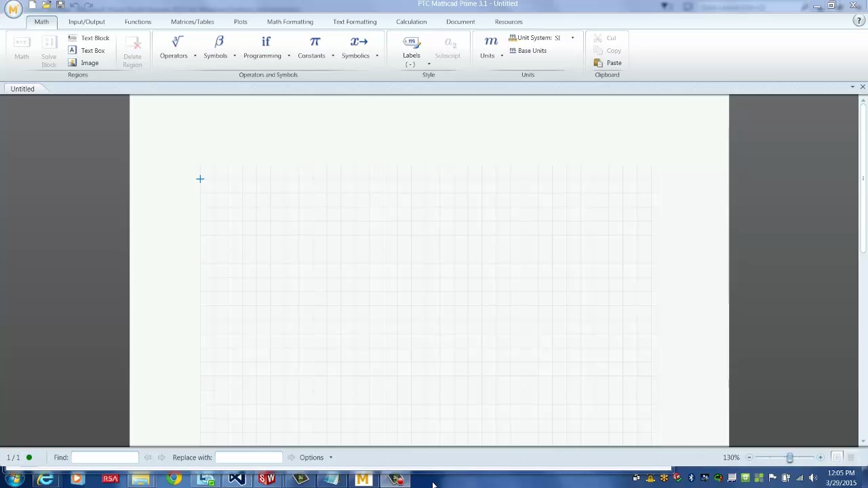Select the Untitled worksheet tab
The image size is (868, 488).
22,89
